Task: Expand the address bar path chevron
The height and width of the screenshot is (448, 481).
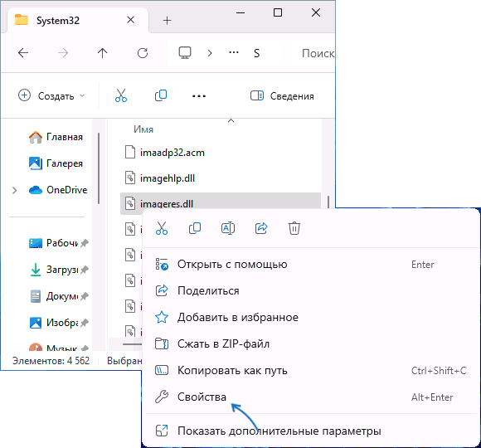Action: point(210,53)
